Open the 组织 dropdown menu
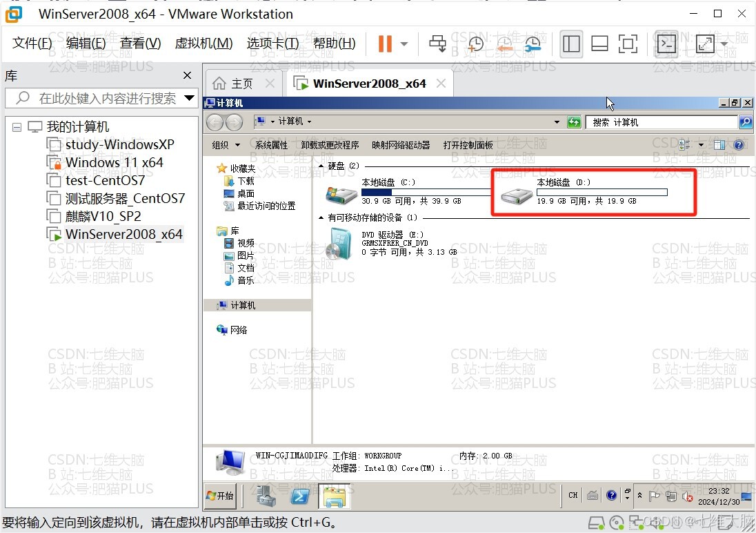Image resolution: width=756 pixels, height=533 pixels. 226,145
